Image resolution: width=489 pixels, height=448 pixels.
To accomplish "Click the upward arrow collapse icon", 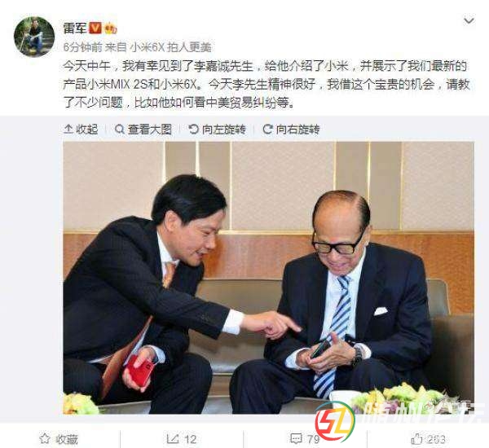I will (68, 129).
